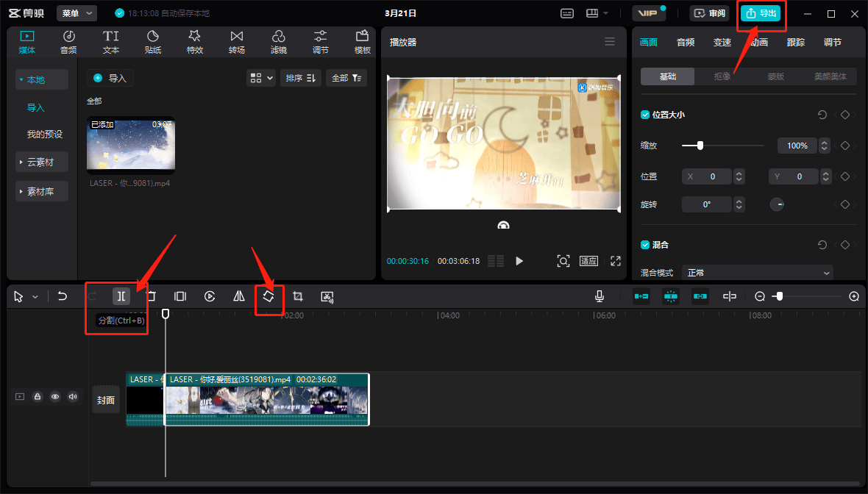
Task: Select the 抠像 cutout sub-tab
Action: pyautogui.click(x=722, y=76)
